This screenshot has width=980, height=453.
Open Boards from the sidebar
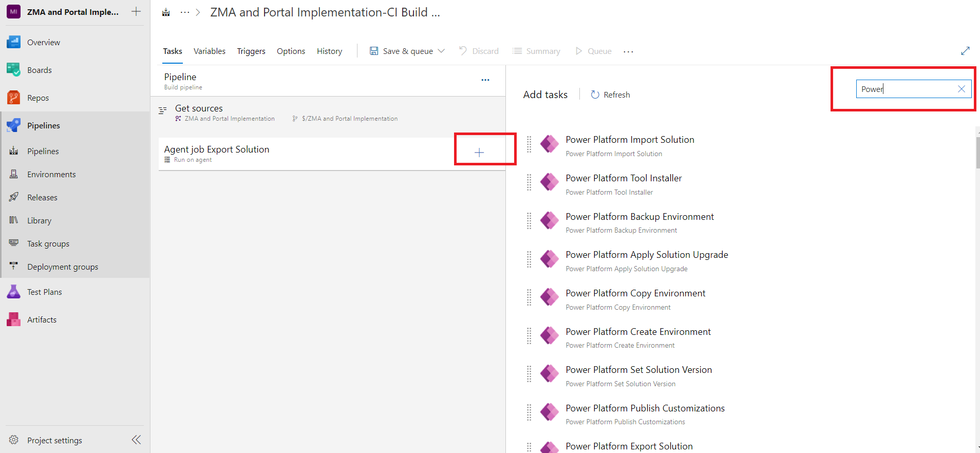(x=39, y=70)
